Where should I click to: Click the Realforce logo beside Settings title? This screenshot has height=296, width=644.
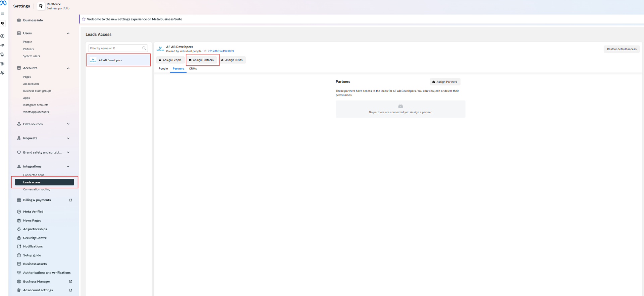pyautogui.click(x=41, y=6)
